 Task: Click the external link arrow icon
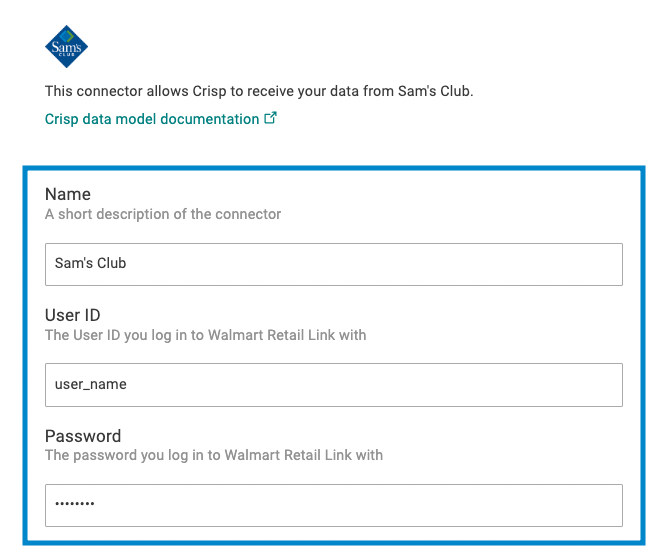pyautogui.click(x=271, y=118)
